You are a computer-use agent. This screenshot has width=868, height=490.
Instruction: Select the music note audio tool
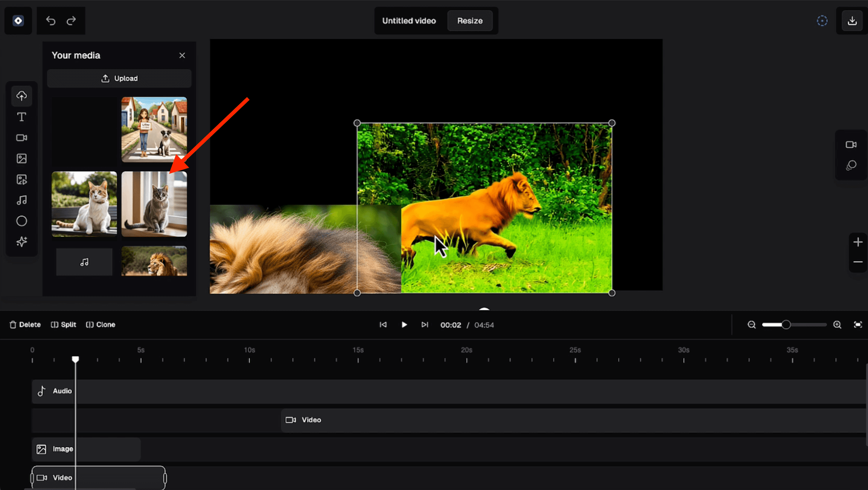click(21, 200)
